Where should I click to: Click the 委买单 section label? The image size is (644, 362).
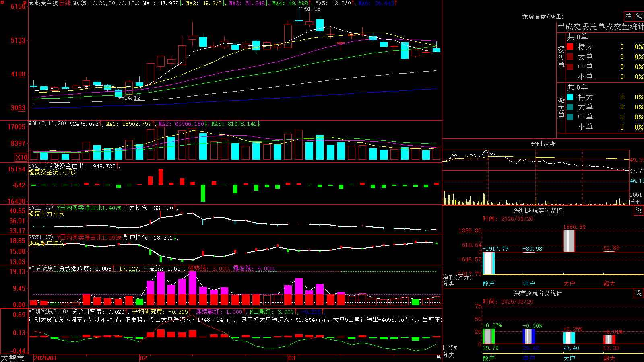click(561, 58)
